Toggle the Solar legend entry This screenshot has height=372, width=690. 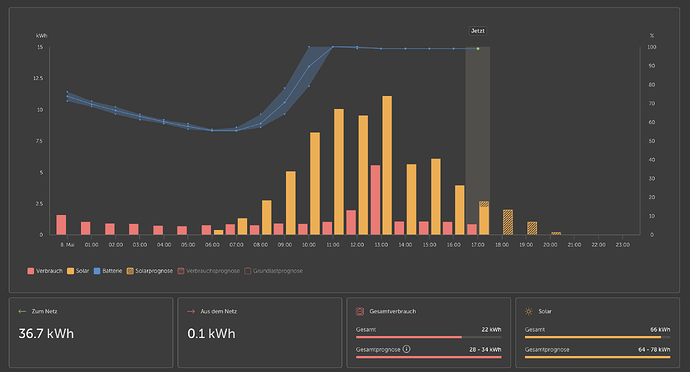(78, 271)
